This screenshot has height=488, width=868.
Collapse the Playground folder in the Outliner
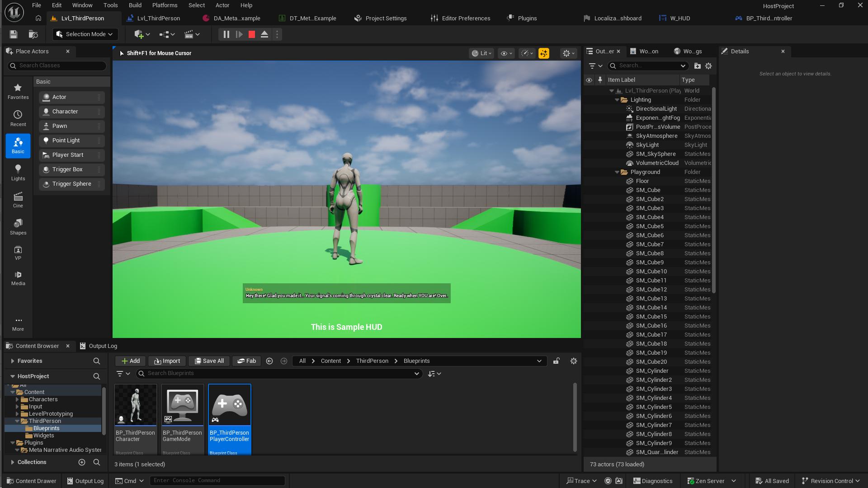tap(617, 172)
